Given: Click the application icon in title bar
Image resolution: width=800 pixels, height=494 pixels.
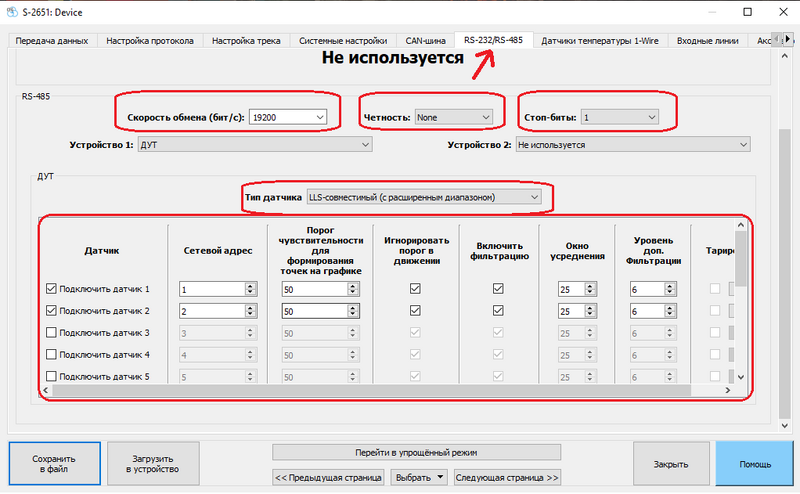Looking at the screenshot, I should click(12, 12).
